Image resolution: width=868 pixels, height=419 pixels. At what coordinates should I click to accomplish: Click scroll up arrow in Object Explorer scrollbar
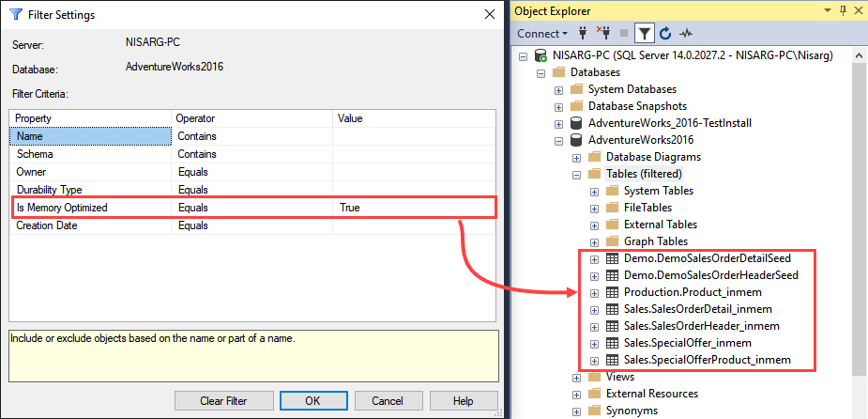860,56
